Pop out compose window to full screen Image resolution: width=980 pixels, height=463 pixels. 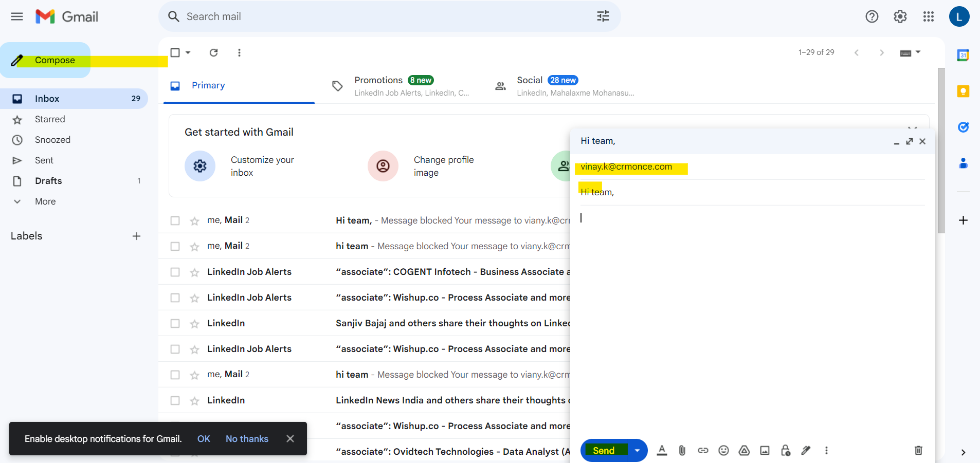(x=910, y=141)
